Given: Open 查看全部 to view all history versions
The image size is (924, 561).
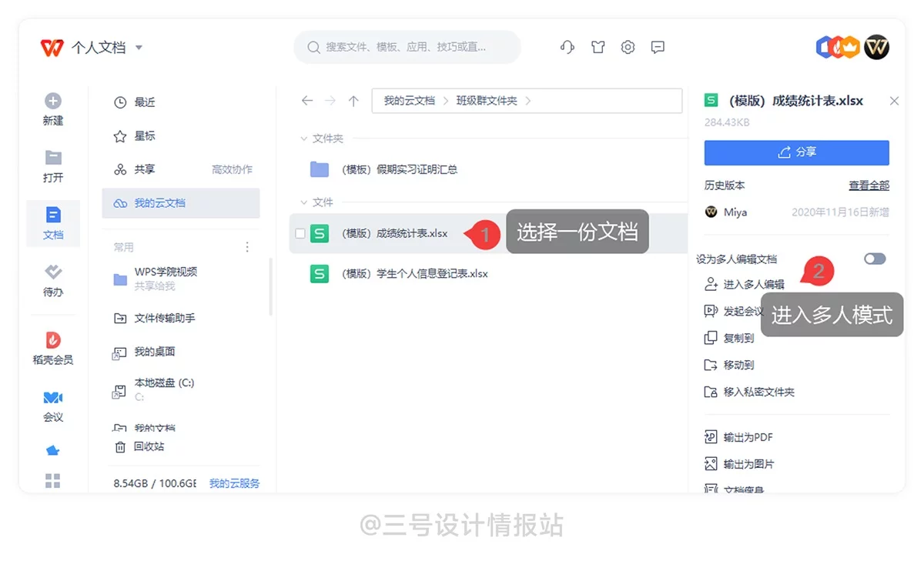Looking at the screenshot, I should click(869, 185).
